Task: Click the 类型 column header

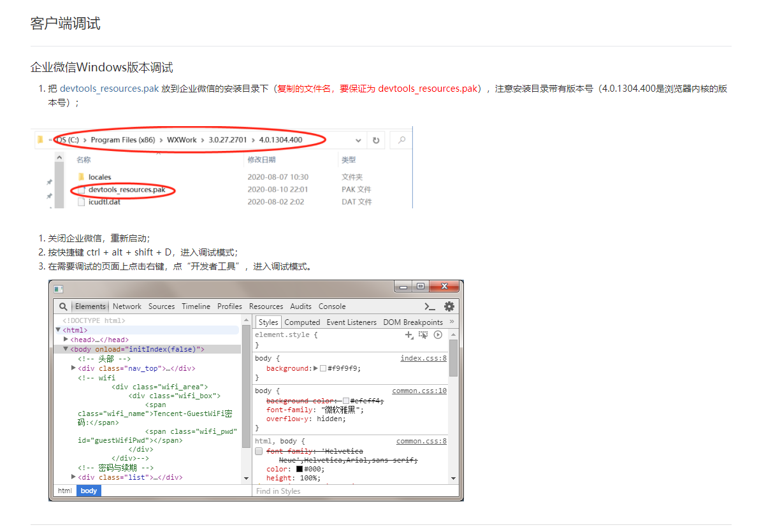Action: (349, 160)
